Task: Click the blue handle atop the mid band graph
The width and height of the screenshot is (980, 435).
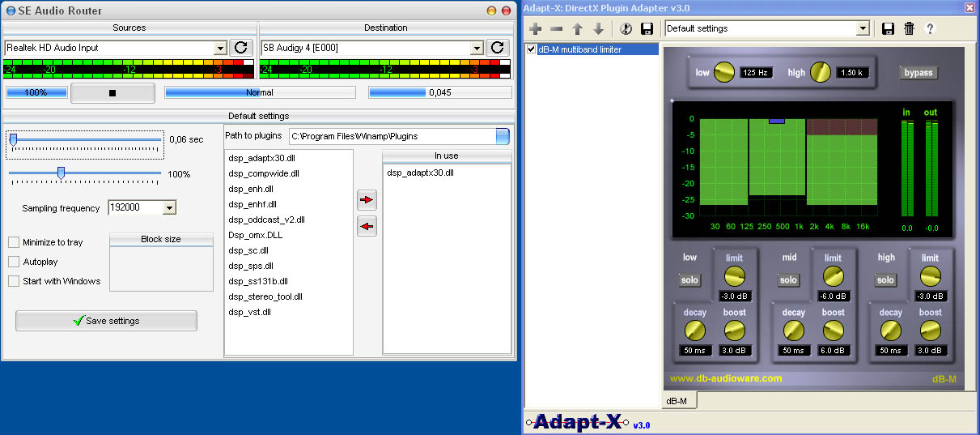Action: 777,121
